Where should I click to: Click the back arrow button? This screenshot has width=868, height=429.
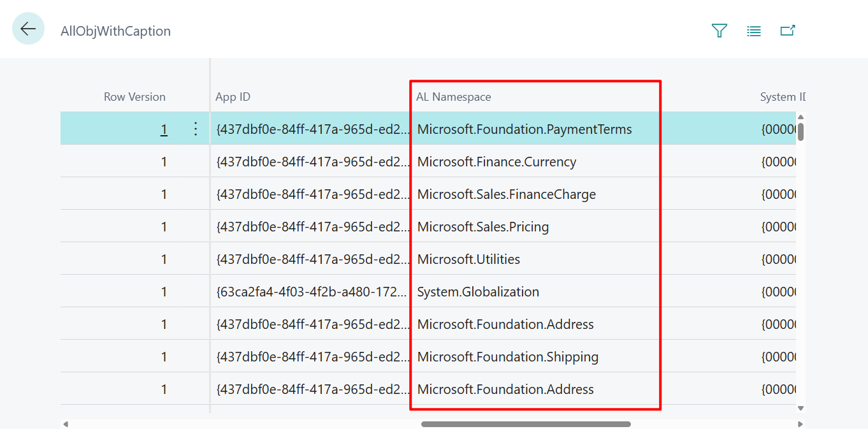pyautogui.click(x=28, y=29)
